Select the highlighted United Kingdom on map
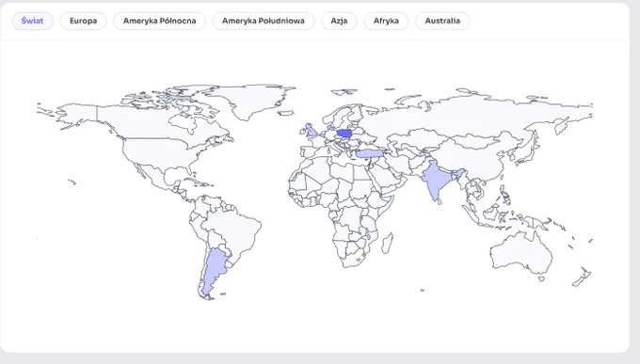This screenshot has height=364, width=640. pos(311,131)
